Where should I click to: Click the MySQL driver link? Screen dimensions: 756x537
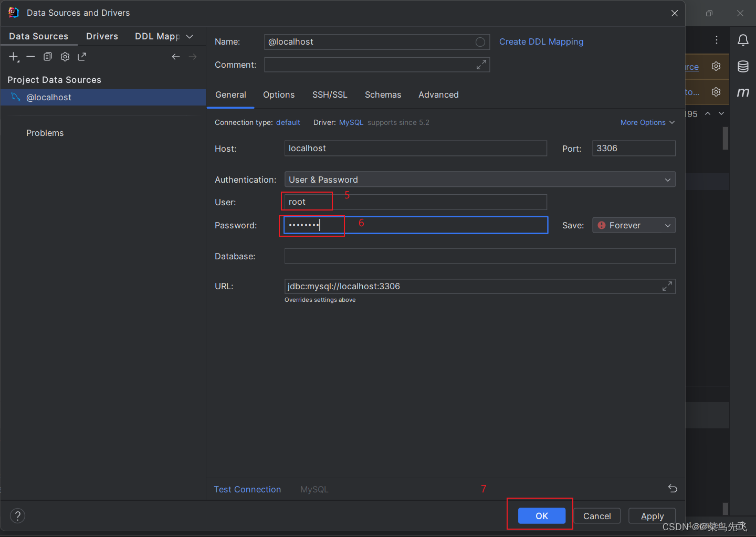coord(351,122)
